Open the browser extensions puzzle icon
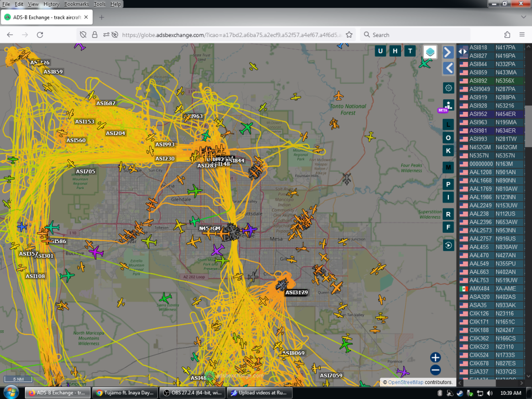Image resolution: width=532 pixels, height=399 pixels. (x=507, y=35)
